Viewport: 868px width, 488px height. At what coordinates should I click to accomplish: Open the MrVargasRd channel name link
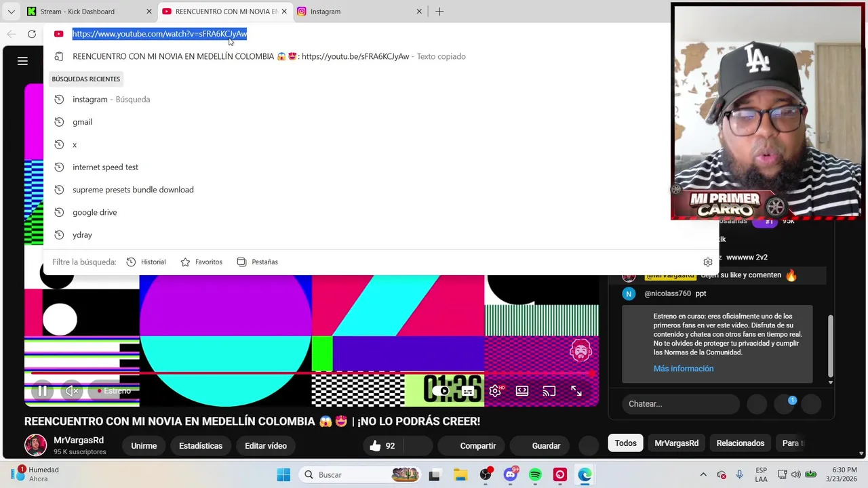click(79, 441)
